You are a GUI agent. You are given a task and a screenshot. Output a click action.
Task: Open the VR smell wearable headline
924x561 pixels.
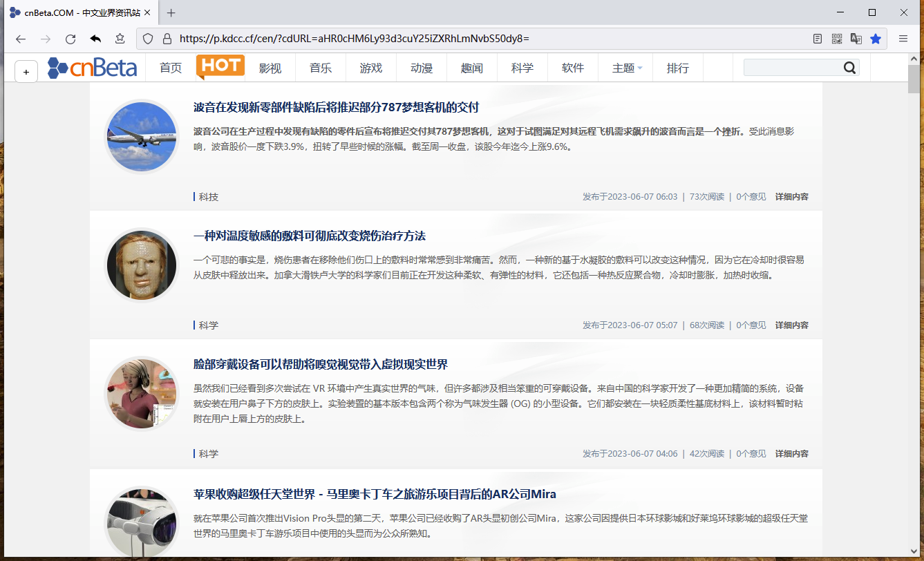[321, 364]
